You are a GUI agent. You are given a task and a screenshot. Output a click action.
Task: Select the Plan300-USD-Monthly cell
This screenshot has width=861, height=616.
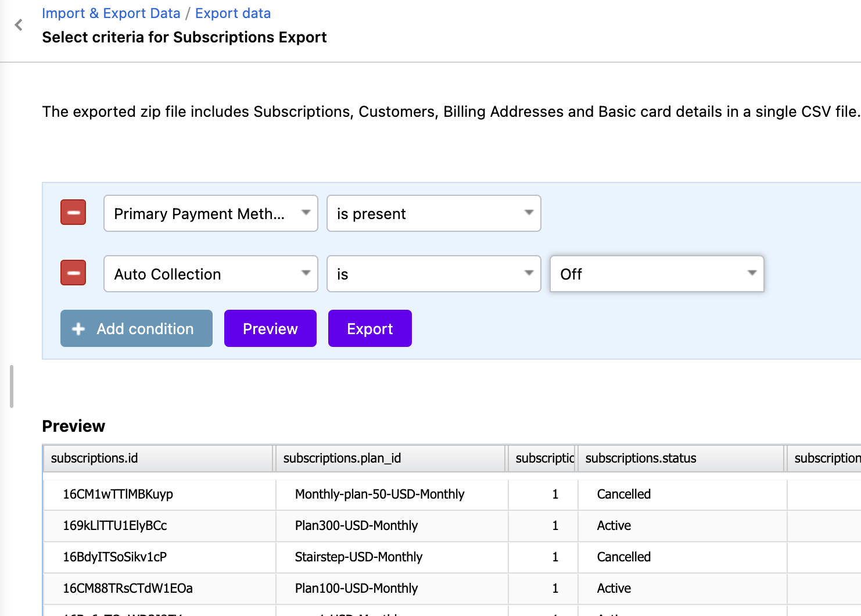click(357, 525)
